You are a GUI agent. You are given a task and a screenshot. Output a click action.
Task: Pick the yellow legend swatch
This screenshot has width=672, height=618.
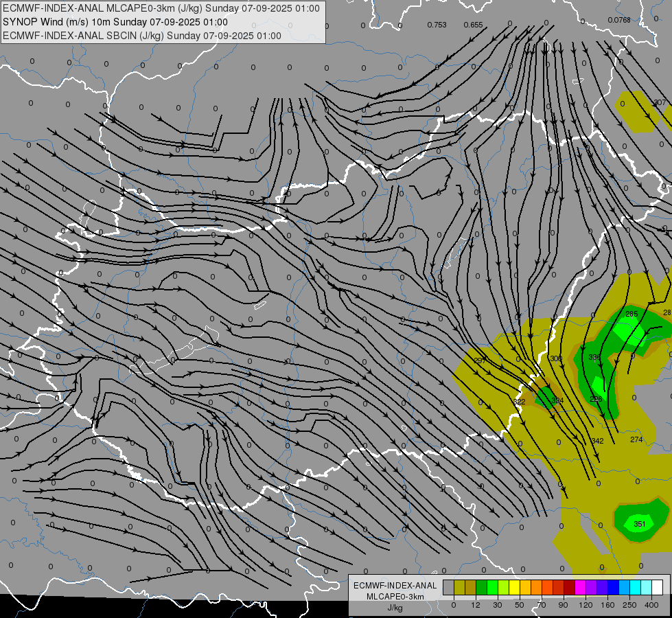[514, 588]
